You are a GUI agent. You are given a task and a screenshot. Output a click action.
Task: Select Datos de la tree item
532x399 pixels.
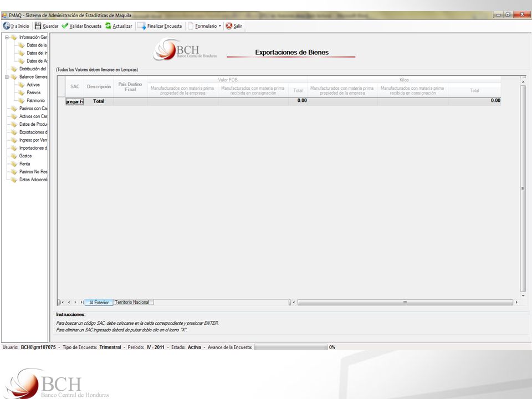37,45
